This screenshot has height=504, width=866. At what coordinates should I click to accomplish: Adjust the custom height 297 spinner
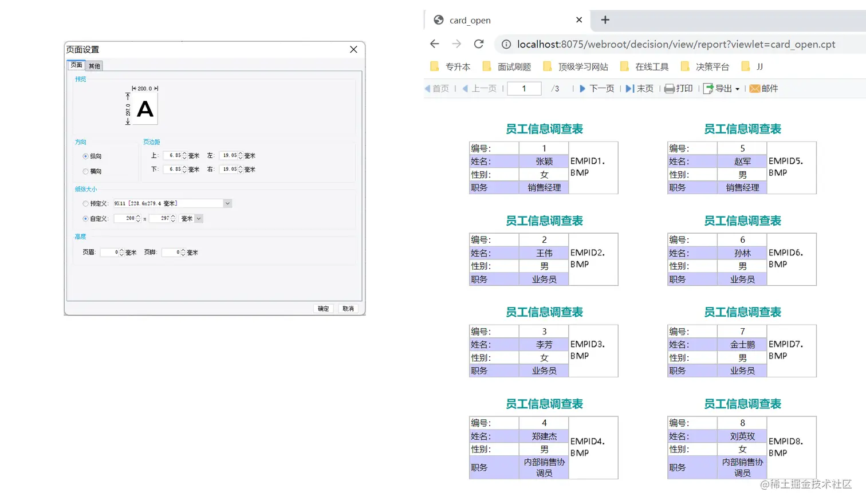(x=173, y=218)
